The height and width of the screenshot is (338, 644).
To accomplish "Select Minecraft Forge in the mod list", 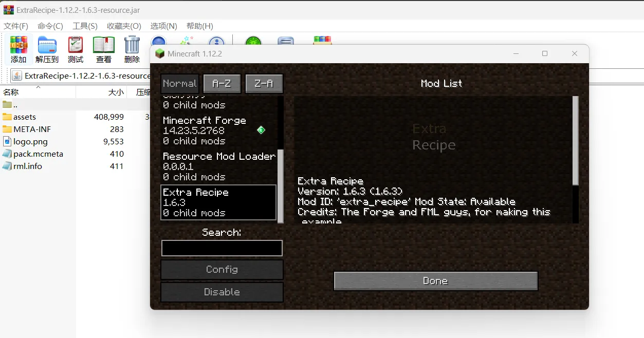I will [x=218, y=130].
